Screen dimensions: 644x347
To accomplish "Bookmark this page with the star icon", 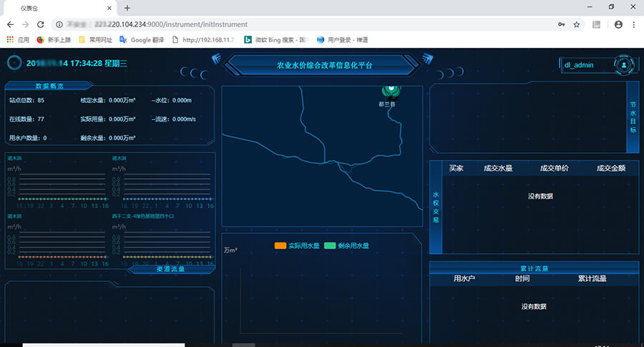I will [x=576, y=24].
